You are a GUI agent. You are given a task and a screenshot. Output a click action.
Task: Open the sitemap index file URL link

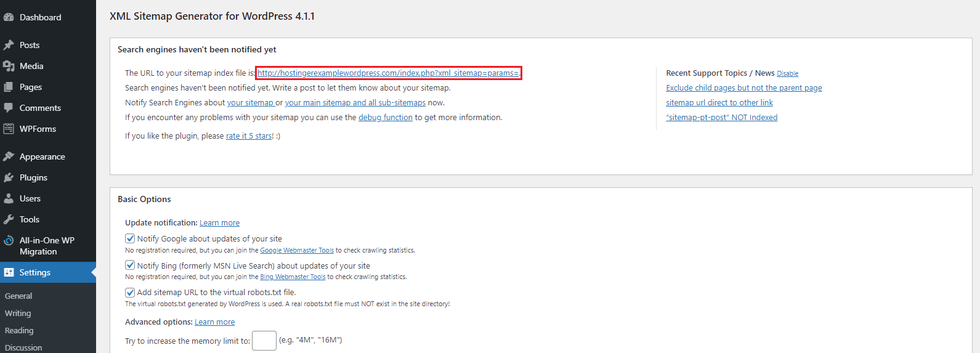coord(388,73)
